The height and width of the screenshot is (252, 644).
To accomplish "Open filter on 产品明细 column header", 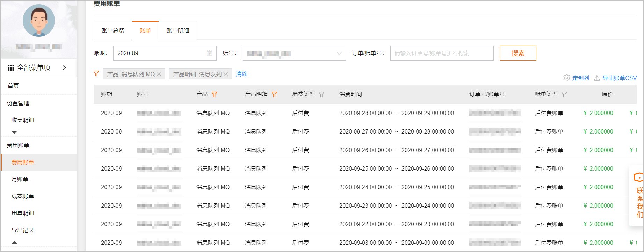I will (274, 94).
